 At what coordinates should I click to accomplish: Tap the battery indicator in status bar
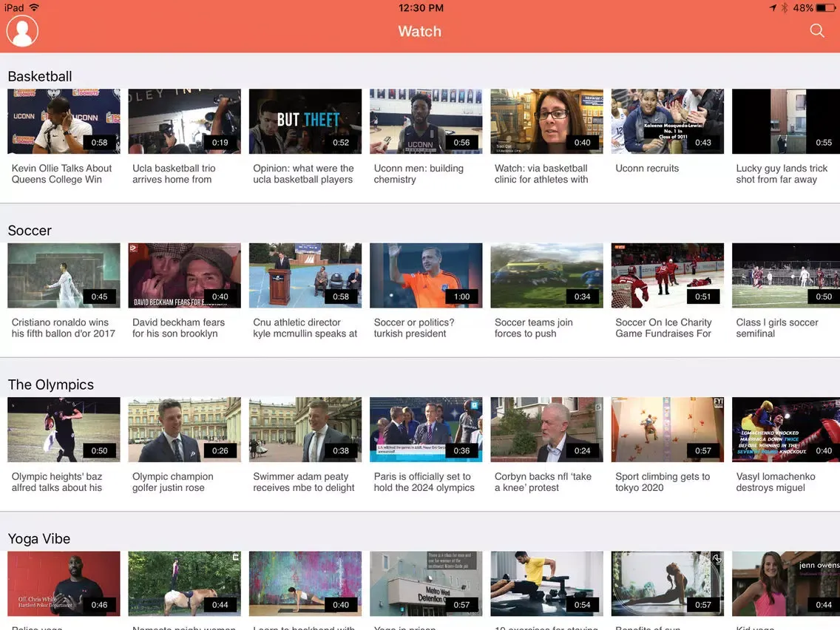(825, 8)
